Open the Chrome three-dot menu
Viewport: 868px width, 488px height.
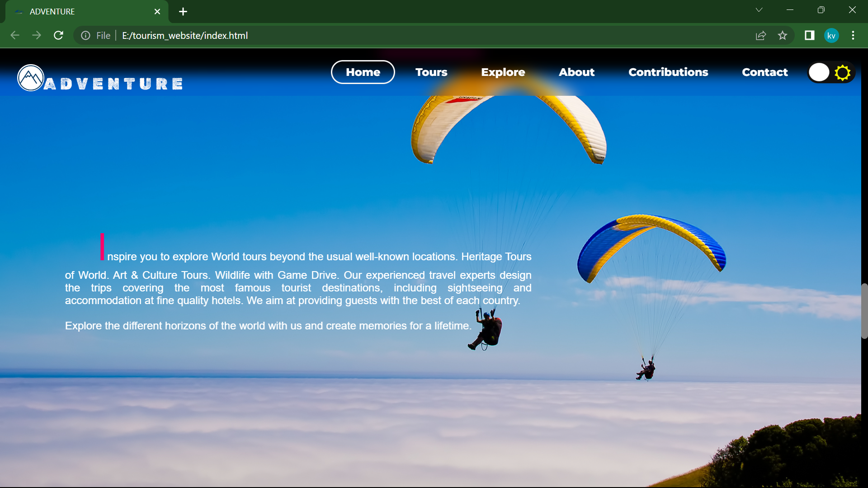click(854, 35)
